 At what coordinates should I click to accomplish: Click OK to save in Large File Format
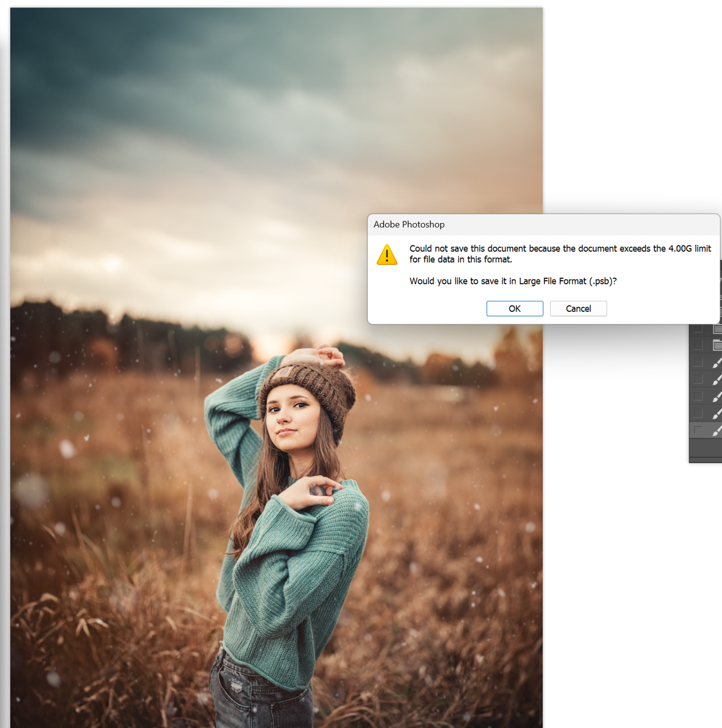pyautogui.click(x=515, y=308)
